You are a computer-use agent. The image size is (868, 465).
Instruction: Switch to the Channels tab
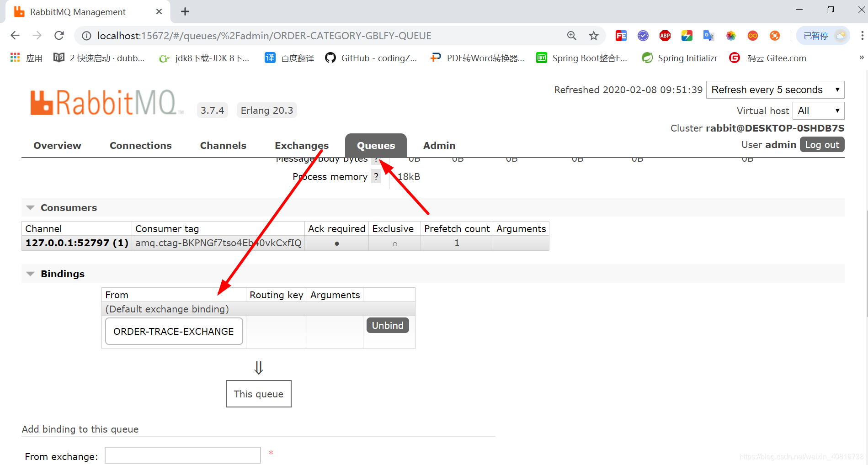point(223,145)
